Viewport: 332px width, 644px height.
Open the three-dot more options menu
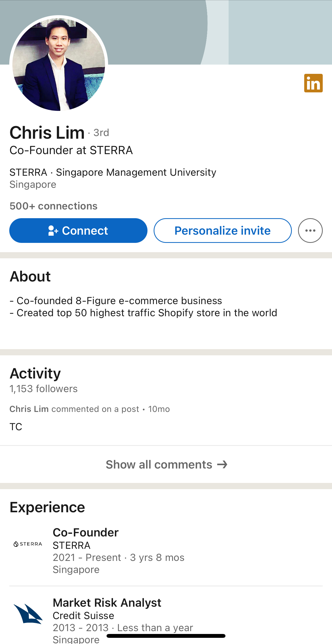pos(310,231)
